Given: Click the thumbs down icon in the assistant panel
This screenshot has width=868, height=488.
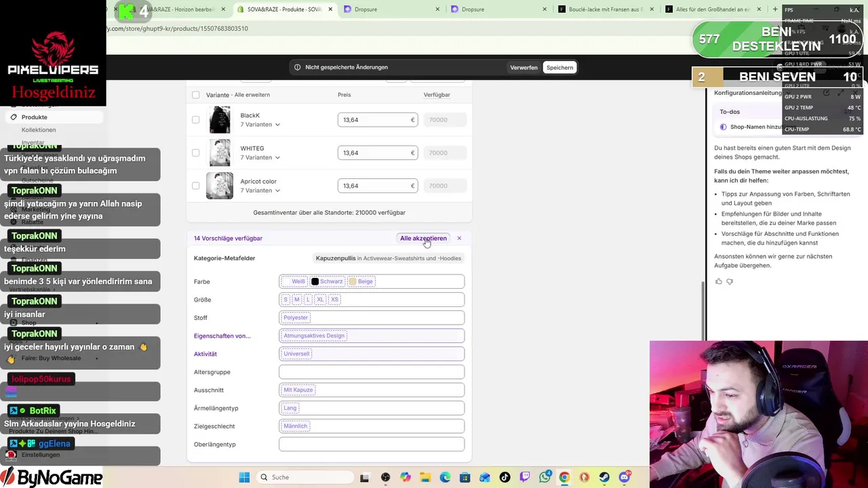Looking at the screenshot, I should 730,281.
